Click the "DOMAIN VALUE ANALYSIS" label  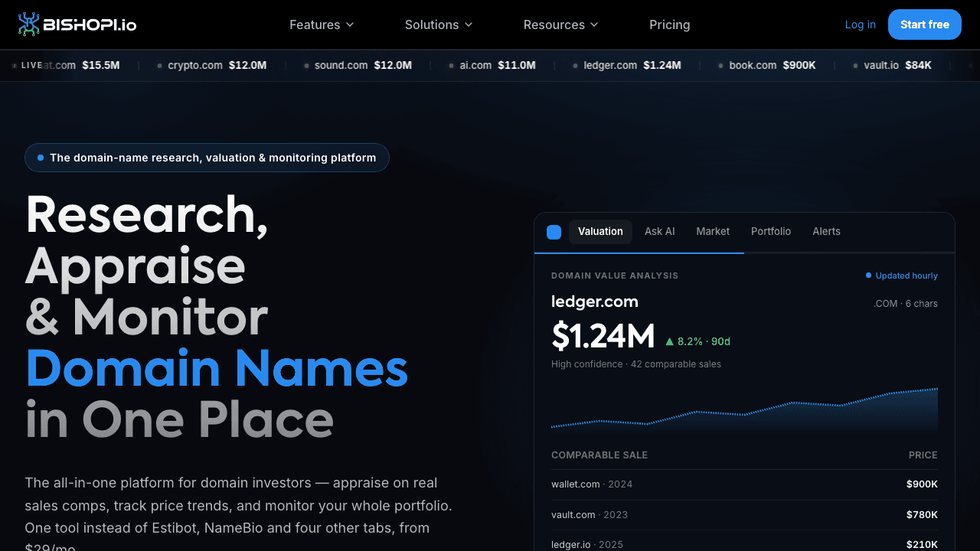(615, 275)
